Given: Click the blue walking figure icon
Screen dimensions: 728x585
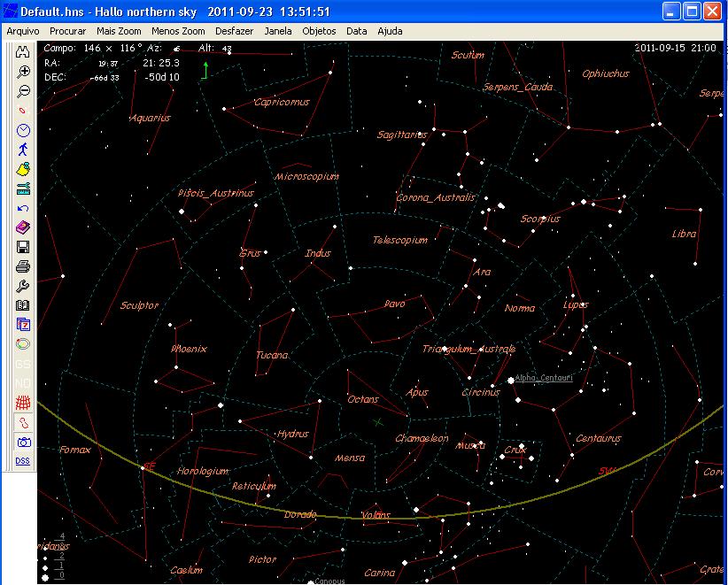Looking at the screenshot, I should point(23,150).
